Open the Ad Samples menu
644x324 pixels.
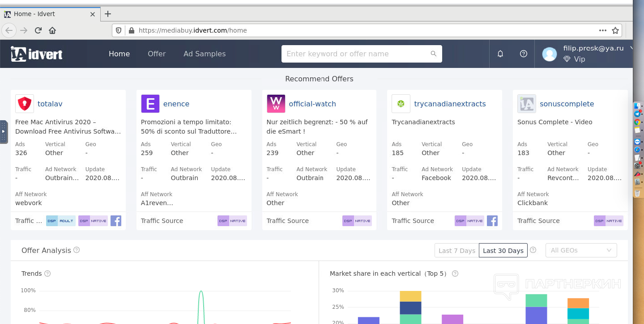click(x=205, y=54)
